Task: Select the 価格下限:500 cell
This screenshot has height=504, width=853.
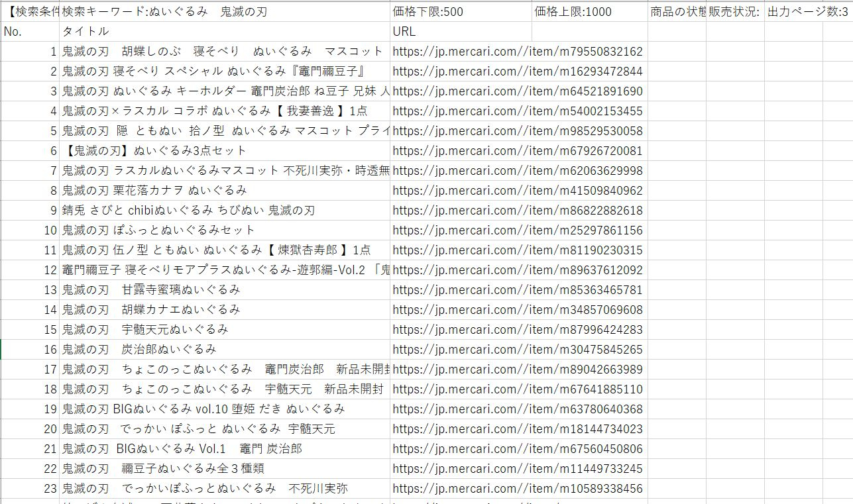Action: [x=461, y=11]
